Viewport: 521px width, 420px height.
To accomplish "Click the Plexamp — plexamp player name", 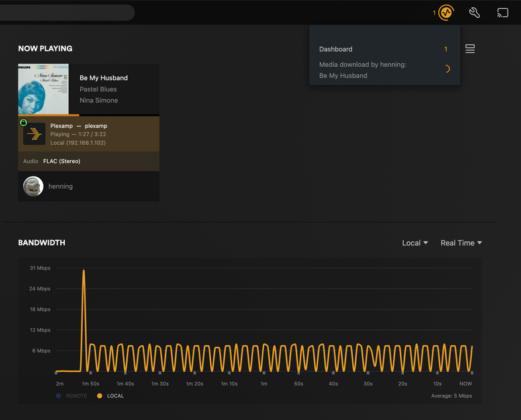I will [x=79, y=126].
